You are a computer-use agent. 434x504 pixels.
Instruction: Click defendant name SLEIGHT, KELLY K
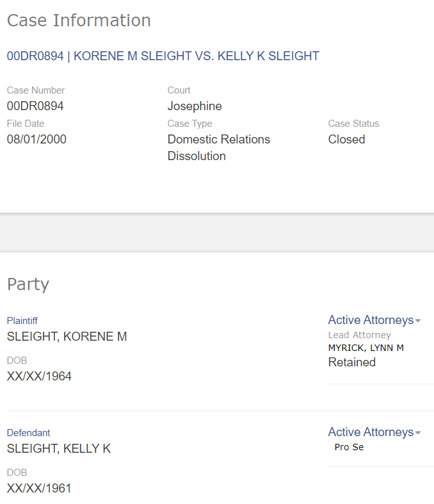tap(59, 449)
